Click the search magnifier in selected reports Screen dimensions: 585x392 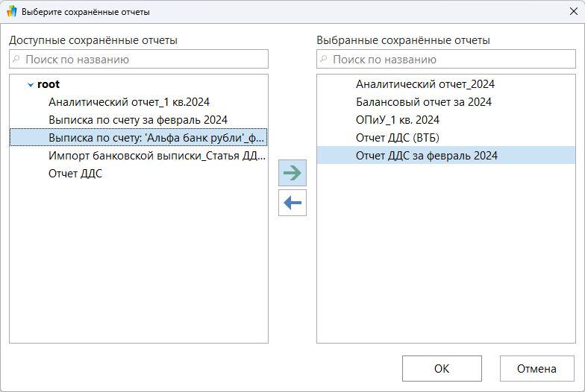[x=325, y=60]
